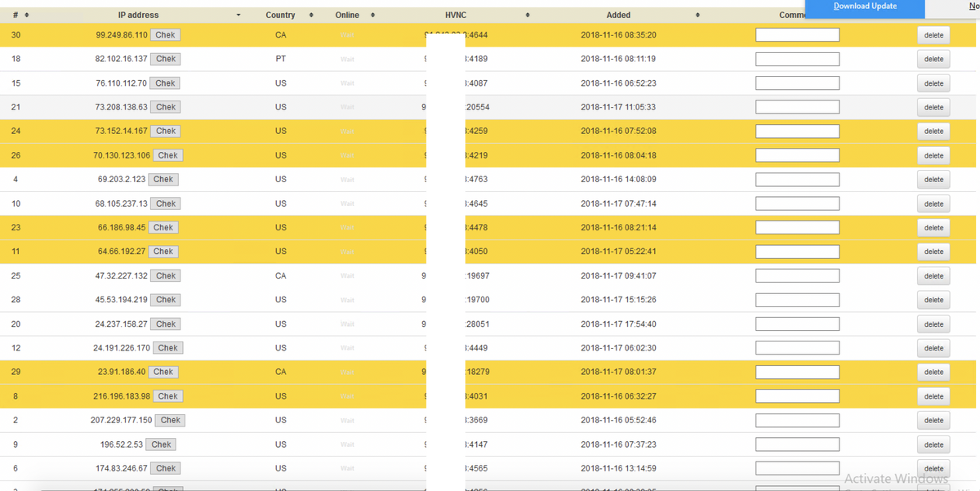The image size is (980, 491).
Task: Focus comment field for row 174.83.246.67
Action: pyautogui.click(x=797, y=468)
